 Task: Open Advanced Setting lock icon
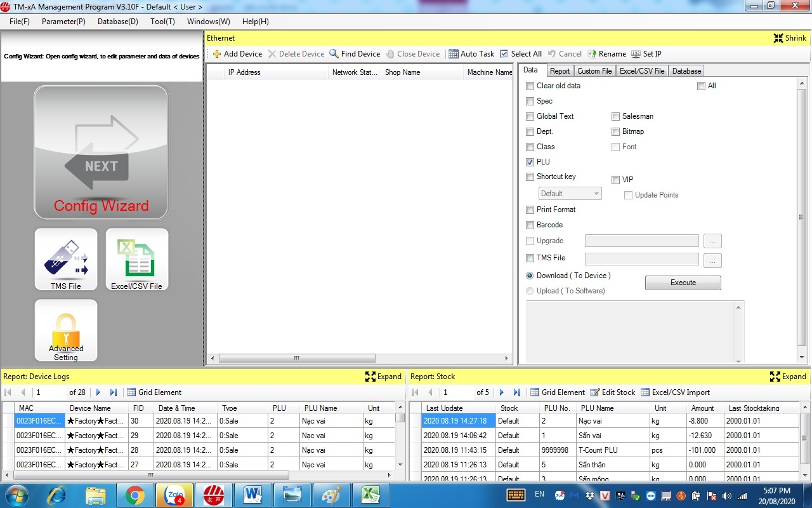tap(66, 330)
